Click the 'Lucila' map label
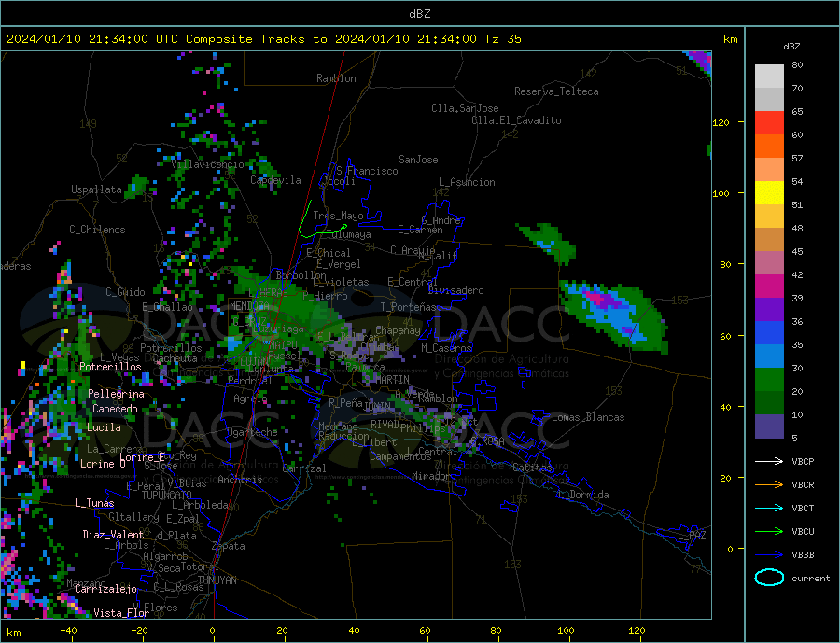840x643 pixels. (x=104, y=428)
